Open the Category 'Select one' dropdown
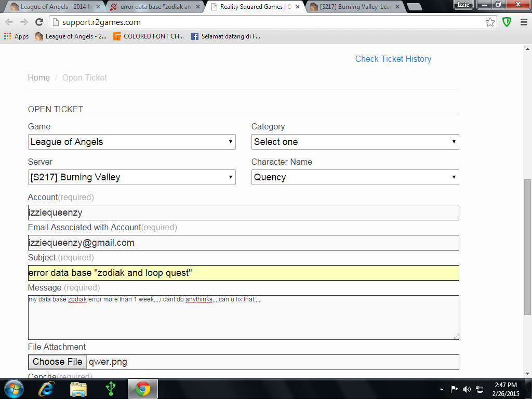 point(355,142)
